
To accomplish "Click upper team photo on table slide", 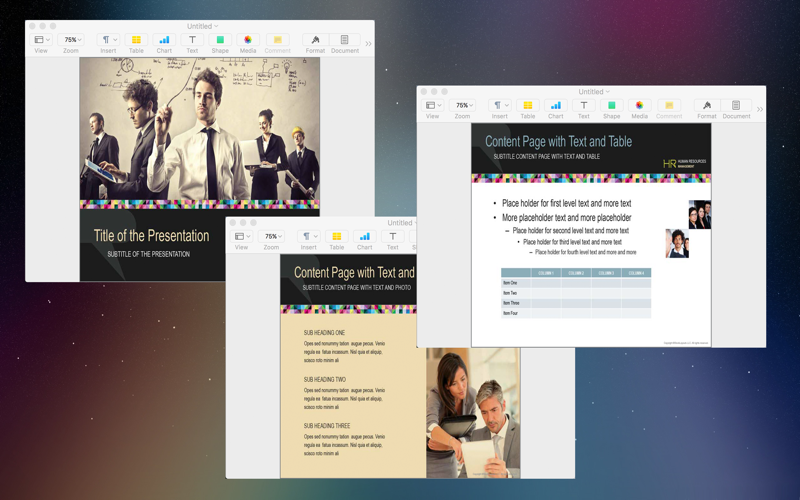I will pyautogui.click(x=699, y=214).
